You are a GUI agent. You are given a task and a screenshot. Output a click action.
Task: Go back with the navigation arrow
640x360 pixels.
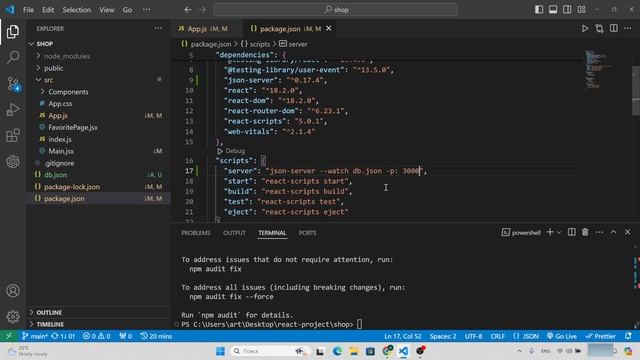(188, 9)
